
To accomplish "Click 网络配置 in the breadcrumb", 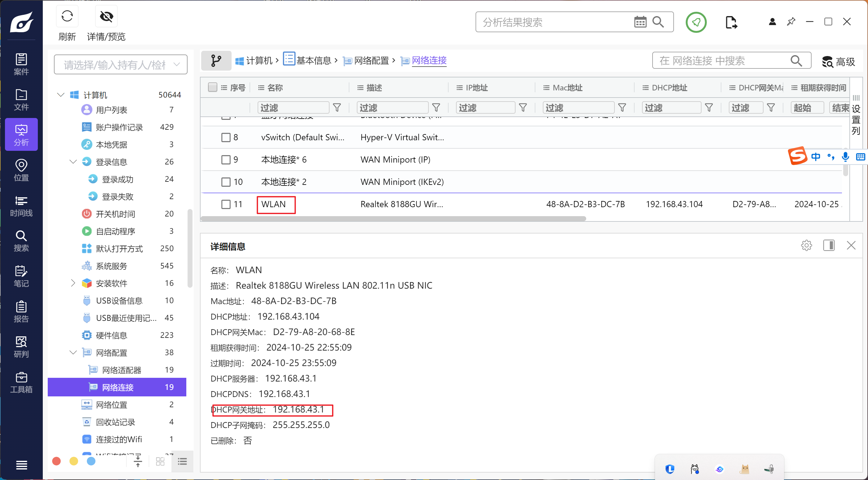I will click(x=371, y=61).
